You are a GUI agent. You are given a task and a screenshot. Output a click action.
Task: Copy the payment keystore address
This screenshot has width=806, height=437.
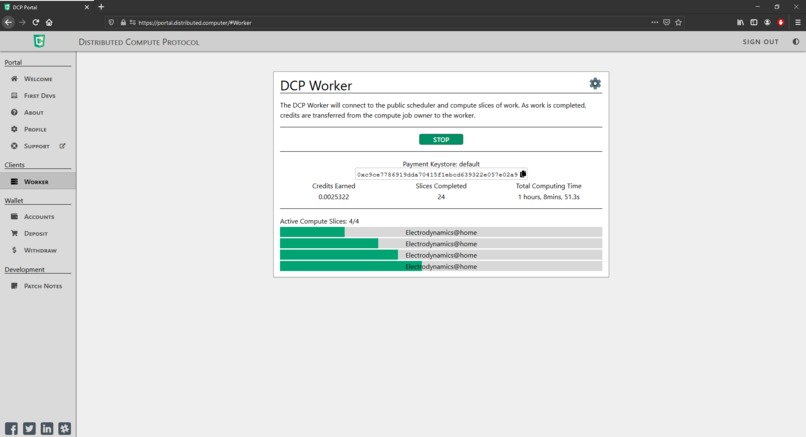coord(523,174)
